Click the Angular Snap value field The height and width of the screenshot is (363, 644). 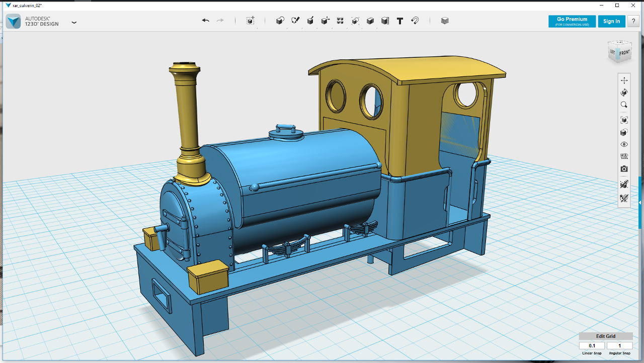[619, 345]
